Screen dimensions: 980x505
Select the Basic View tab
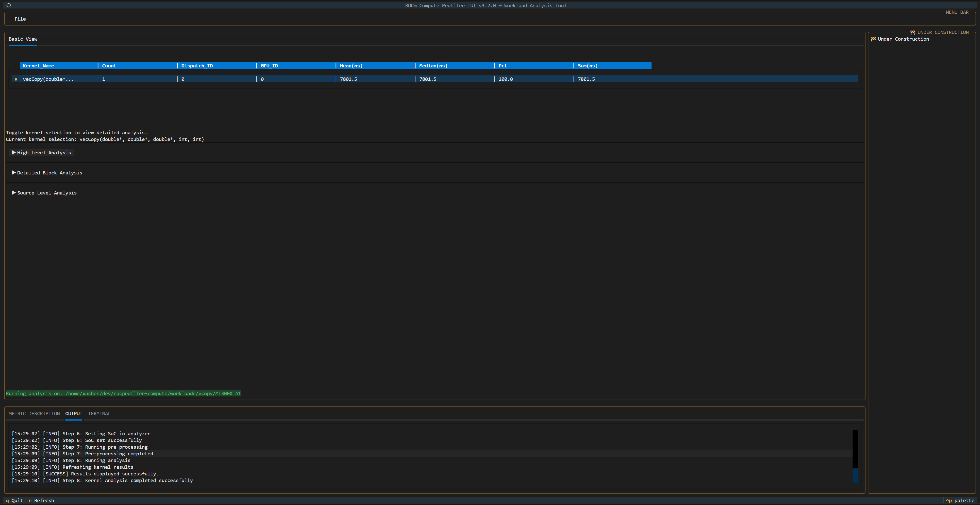23,39
